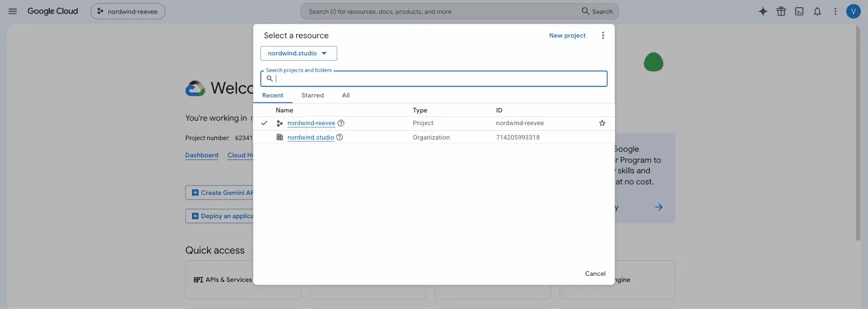Click the checkmark beside nordwind-reevee

point(264,123)
